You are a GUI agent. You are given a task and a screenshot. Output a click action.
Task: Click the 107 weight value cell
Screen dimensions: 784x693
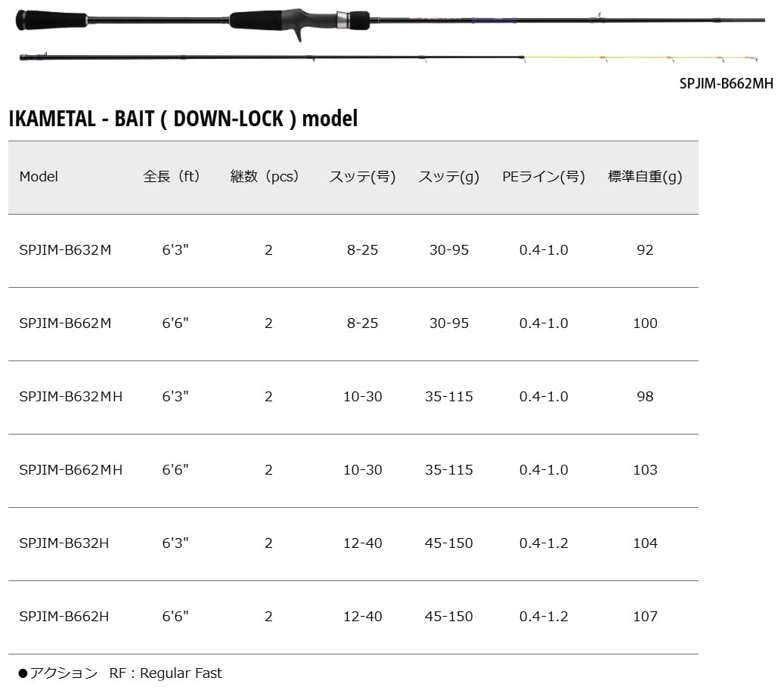tap(645, 617)
